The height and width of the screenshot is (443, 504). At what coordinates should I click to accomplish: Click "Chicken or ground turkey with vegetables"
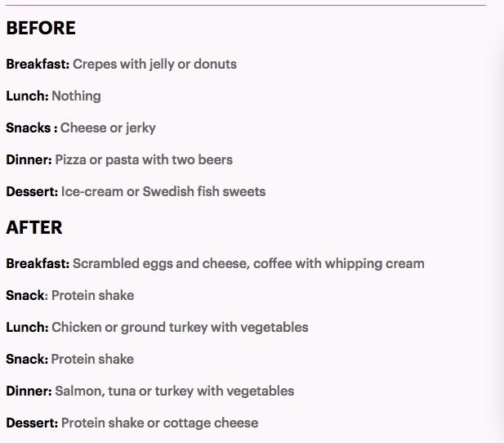coord(180,327)
